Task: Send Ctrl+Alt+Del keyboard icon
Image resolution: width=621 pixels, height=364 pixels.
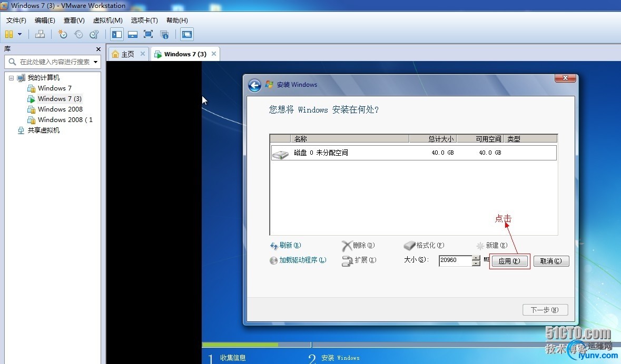Action: pos(40,34)
